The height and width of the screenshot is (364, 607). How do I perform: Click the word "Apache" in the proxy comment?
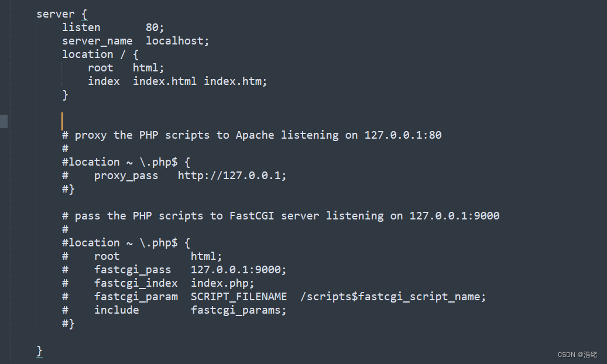(x=255, y=135)
